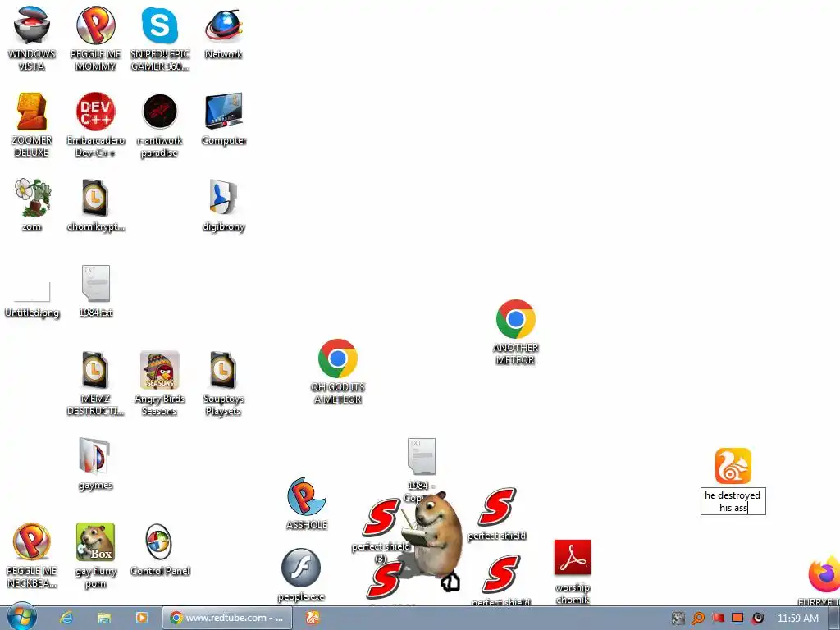
Task: Open the red flag Action Center tray icon
Action: pos(718,619)
